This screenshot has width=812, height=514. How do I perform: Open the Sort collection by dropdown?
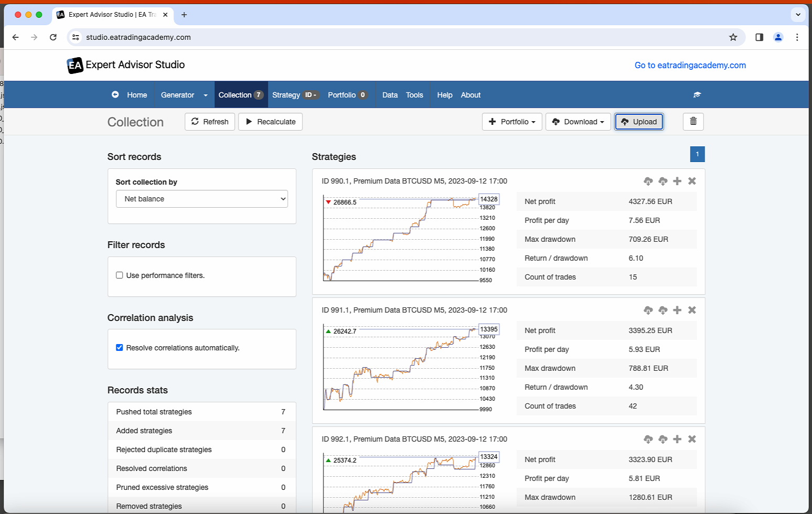[202, 199]
